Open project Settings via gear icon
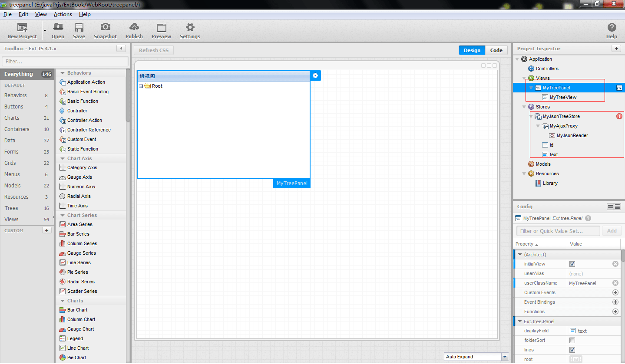Viewport: 625px width, 364px height. 189,30
